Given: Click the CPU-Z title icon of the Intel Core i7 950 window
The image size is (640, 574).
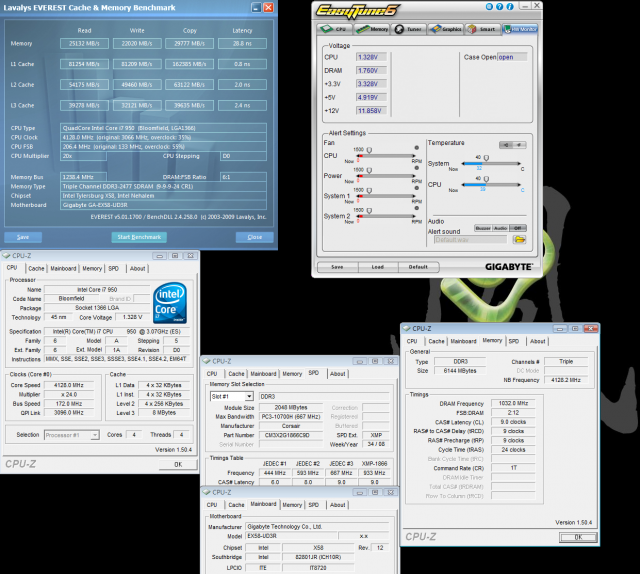Looking at the screenshot, I should tap(6, 256).
